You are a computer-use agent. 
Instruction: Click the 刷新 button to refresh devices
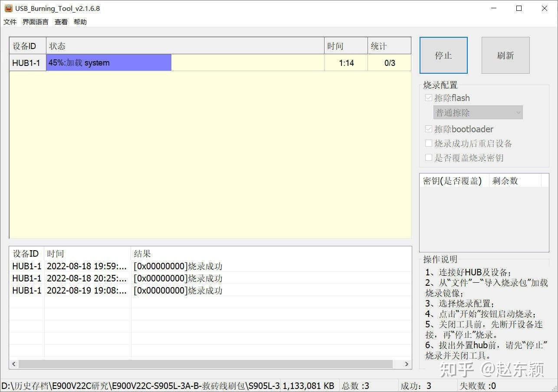[x=505, y=55]
